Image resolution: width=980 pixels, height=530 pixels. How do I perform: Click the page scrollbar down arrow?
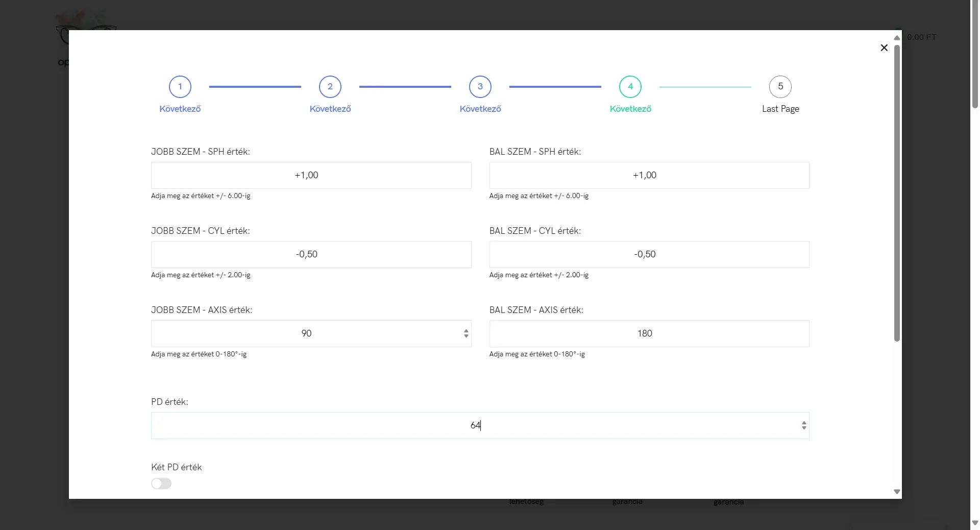tap(974, 523)
